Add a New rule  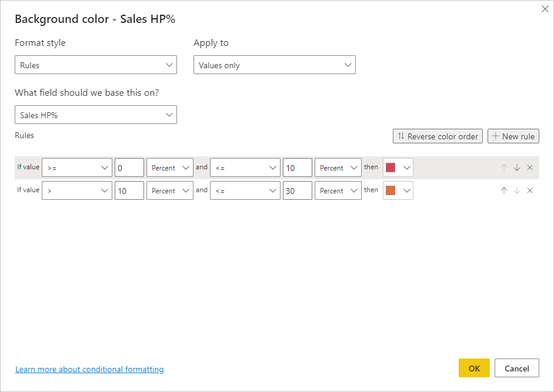pos(513,136)
